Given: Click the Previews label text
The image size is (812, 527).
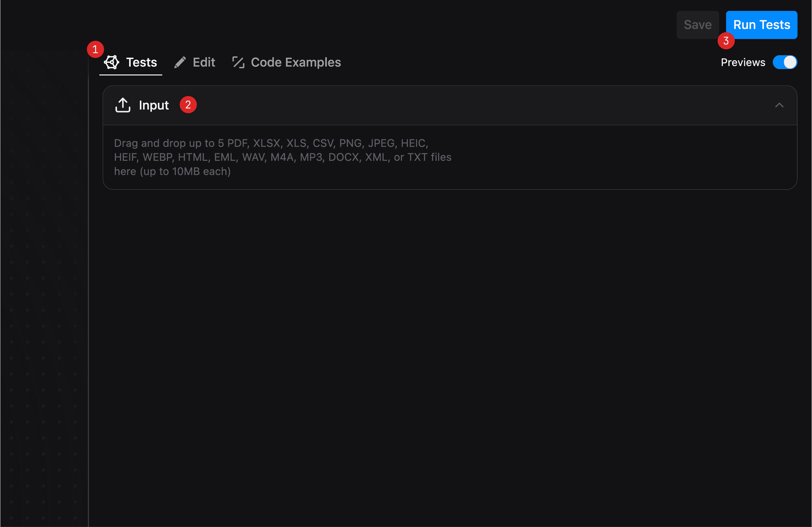Looking at the screenshot, I should 743,62.
